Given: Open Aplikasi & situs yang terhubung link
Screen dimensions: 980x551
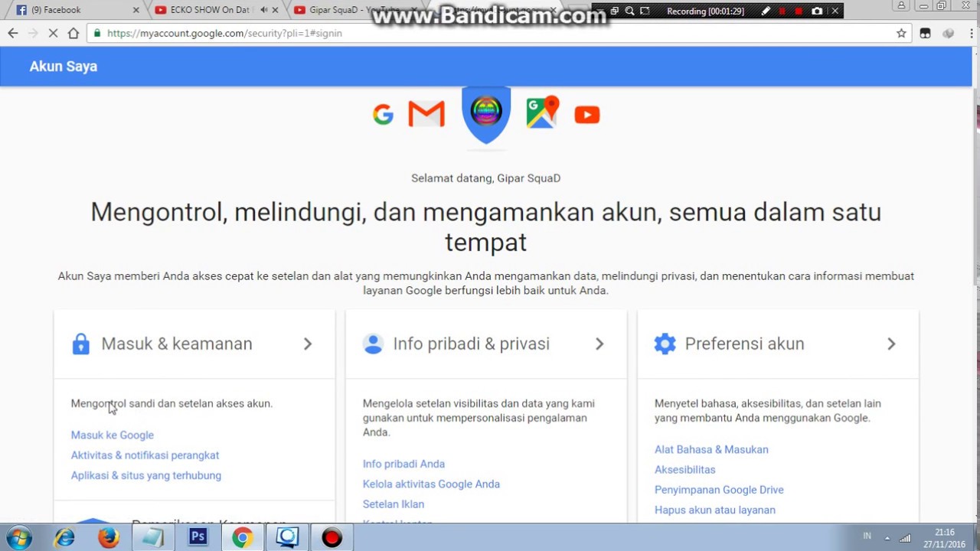Looking at the screenshot, I should coord(146,475).
